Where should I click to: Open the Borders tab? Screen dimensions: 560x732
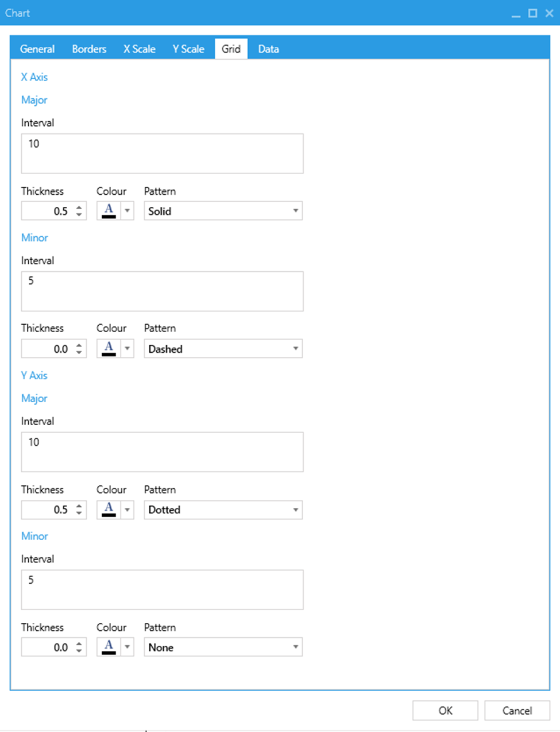pyautogui.click(x=89, y=49)
